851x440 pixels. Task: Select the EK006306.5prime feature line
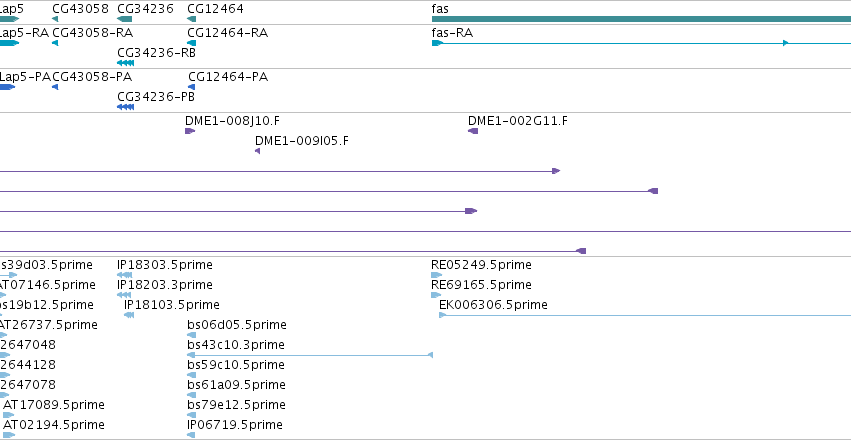(645, 315)
